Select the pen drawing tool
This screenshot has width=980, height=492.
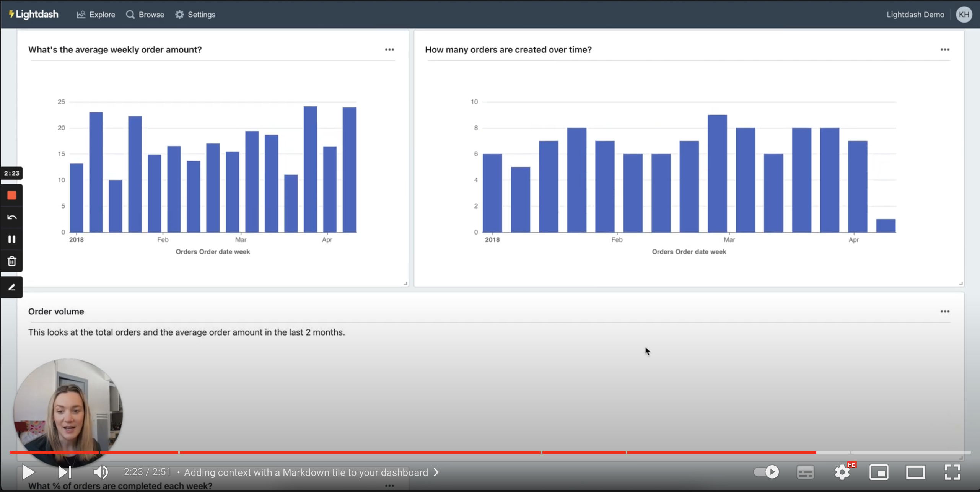(x=11, y=287)
